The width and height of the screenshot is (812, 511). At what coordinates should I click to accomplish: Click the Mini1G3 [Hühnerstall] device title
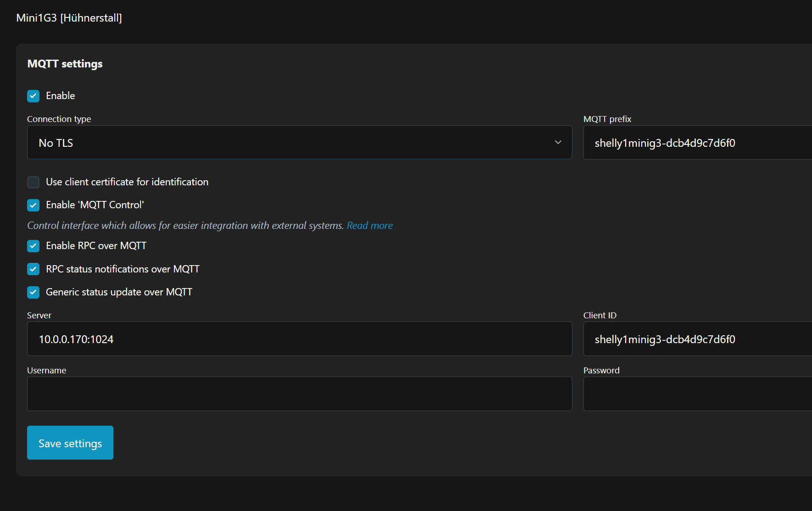pyautogui.click(x=69, y=18)
